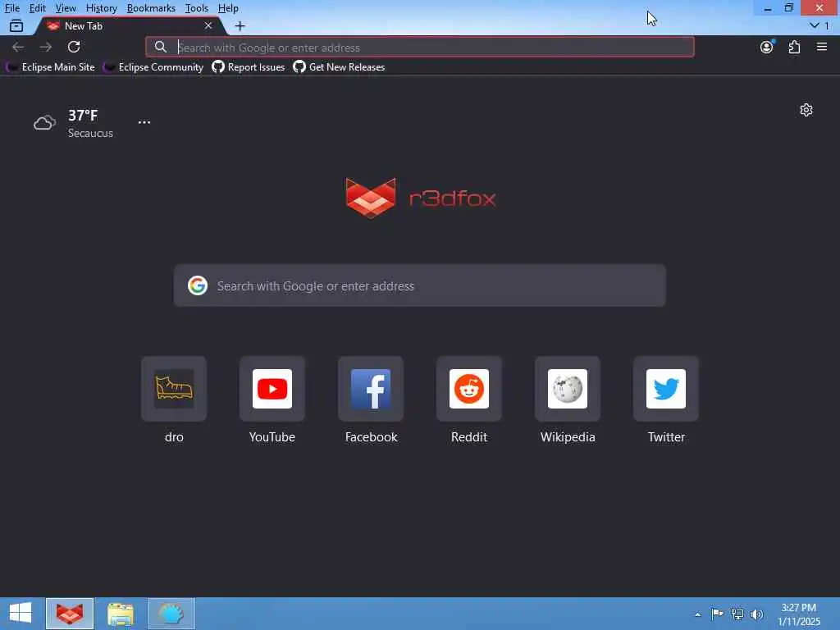The image size is (840, 630).
Task: Open the volume speaker icon
Action: pos(757,614)
